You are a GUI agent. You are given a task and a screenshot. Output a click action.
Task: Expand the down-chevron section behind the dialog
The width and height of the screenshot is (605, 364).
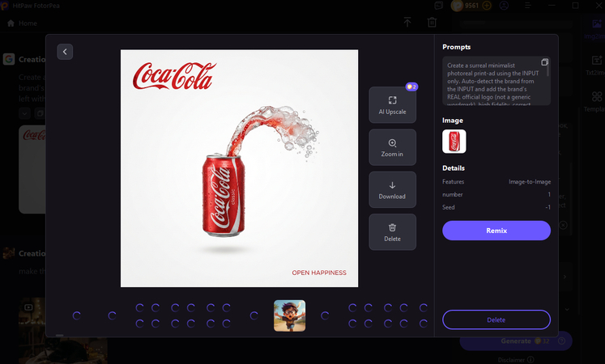tap(567, 309)
